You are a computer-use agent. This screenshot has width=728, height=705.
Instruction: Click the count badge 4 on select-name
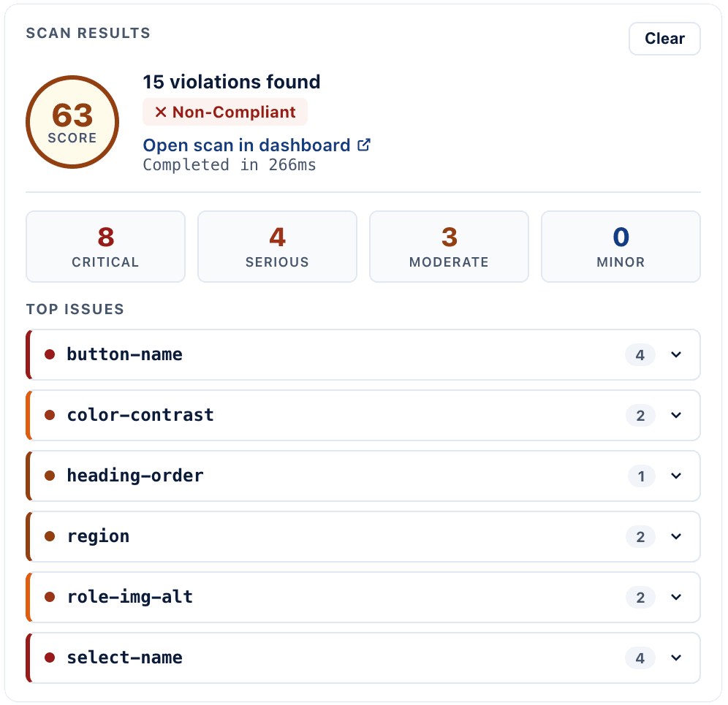pyautogui.click(x=640, y=658)
